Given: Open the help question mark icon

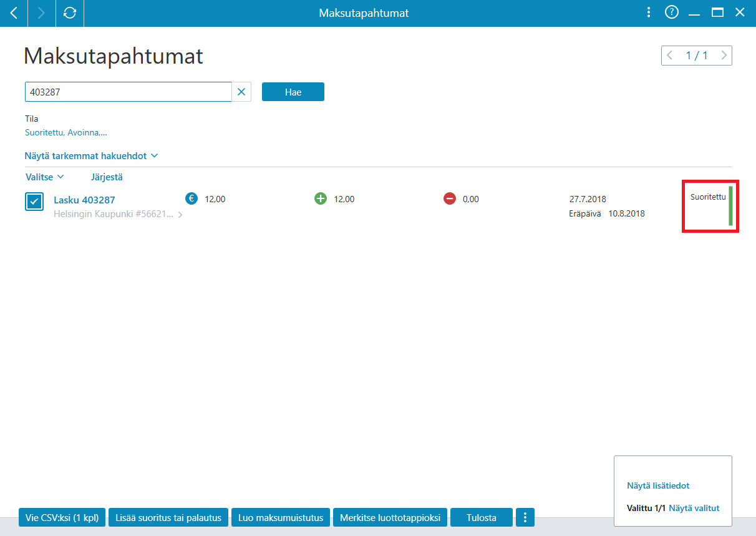Looking at the screenshot, I should point(672,12).
